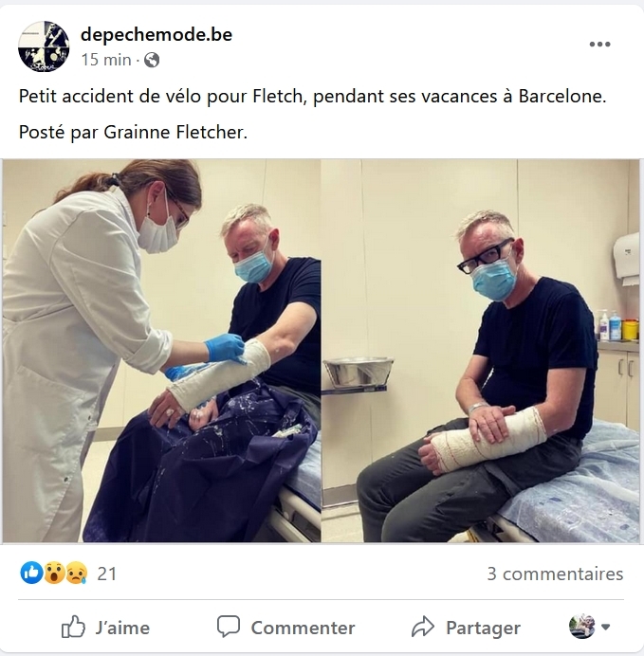Image resolution: width=644 pixels, height=656 pixels.
Task: Click the Commenter button
Action: 285,628
